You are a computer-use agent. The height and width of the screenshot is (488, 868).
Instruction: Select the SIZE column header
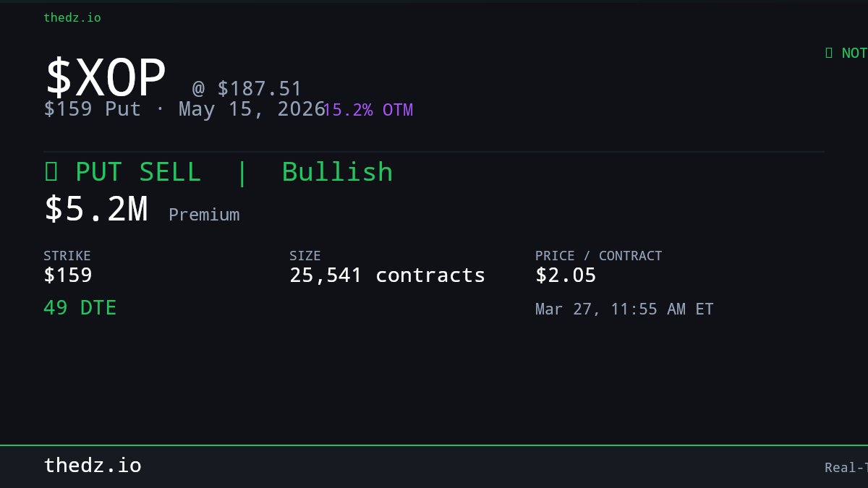click(x=305, y=256)
